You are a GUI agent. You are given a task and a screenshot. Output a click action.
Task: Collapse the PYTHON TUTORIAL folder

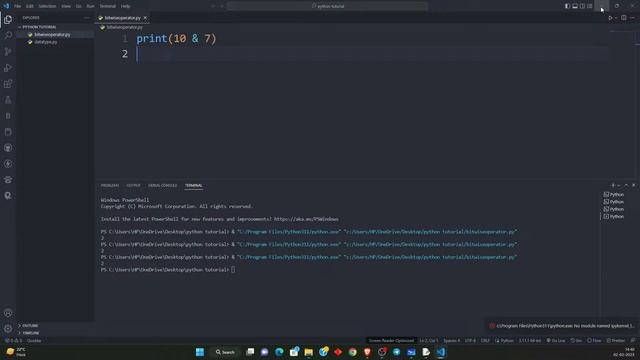click(38, 27)
